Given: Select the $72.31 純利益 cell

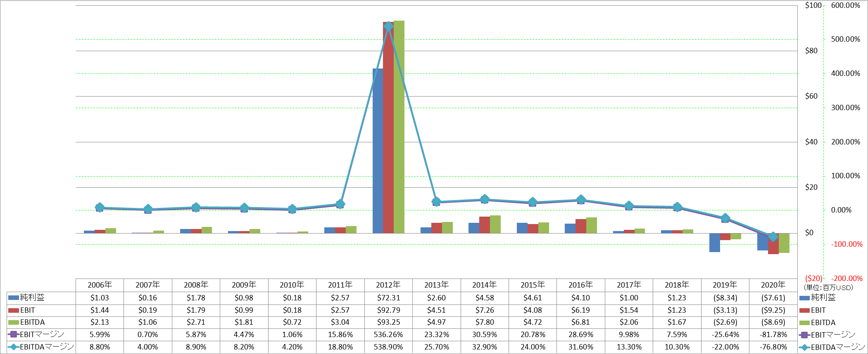Looking at the screenshot, I should pos(388,297).
